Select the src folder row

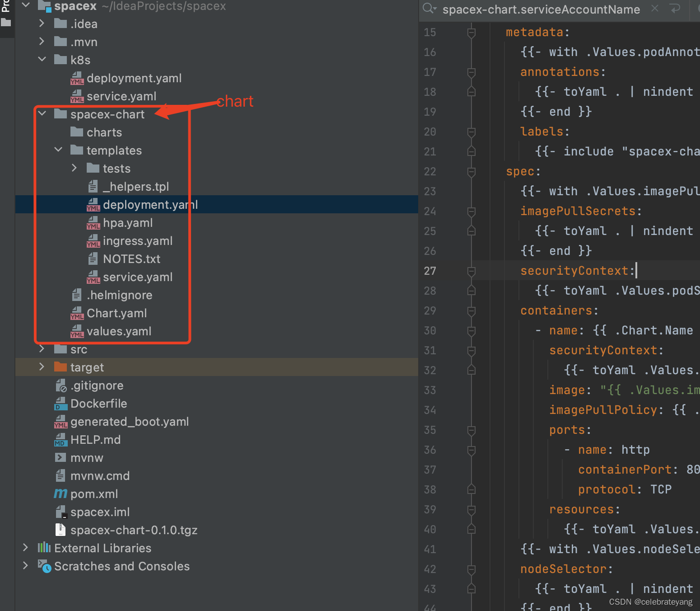coord(217,349)
